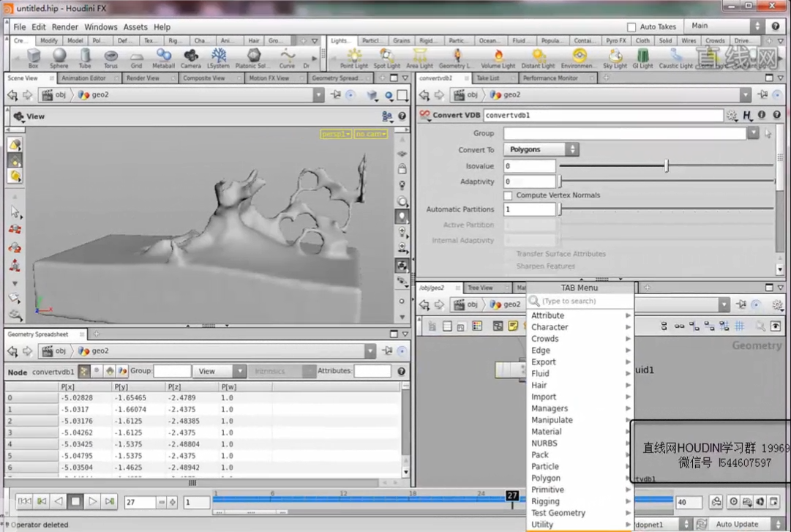Toggle detail attributes display in spreadsheet
Screen dimensions: 791x532
click(122, 371)
